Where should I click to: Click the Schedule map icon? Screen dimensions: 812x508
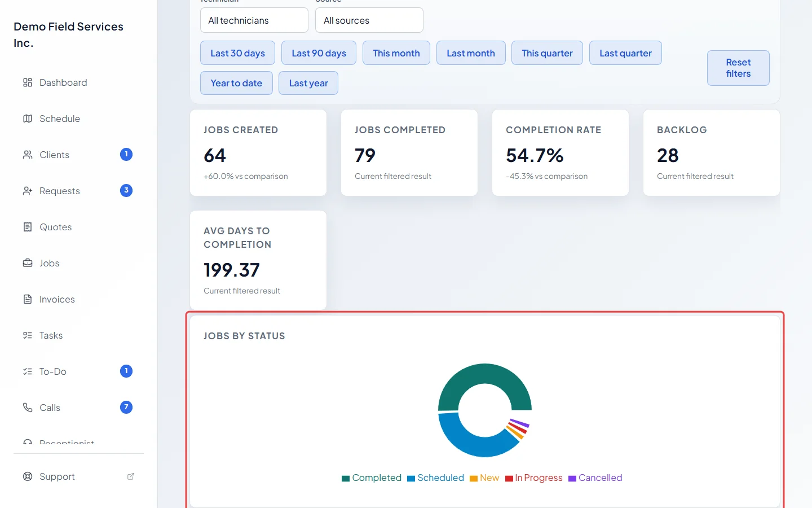pyautogui.click(x=28, y=119)
